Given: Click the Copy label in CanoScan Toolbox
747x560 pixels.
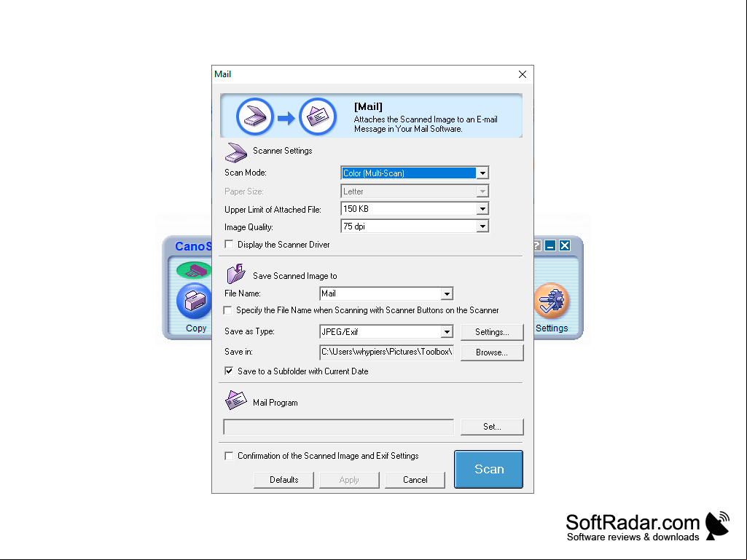Looking at the screenshot, I should tap(196, 328).
